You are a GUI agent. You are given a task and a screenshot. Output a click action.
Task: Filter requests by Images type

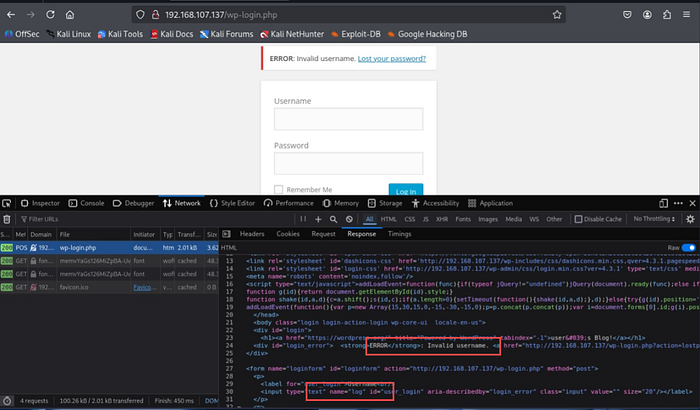(x=488, y=219)
